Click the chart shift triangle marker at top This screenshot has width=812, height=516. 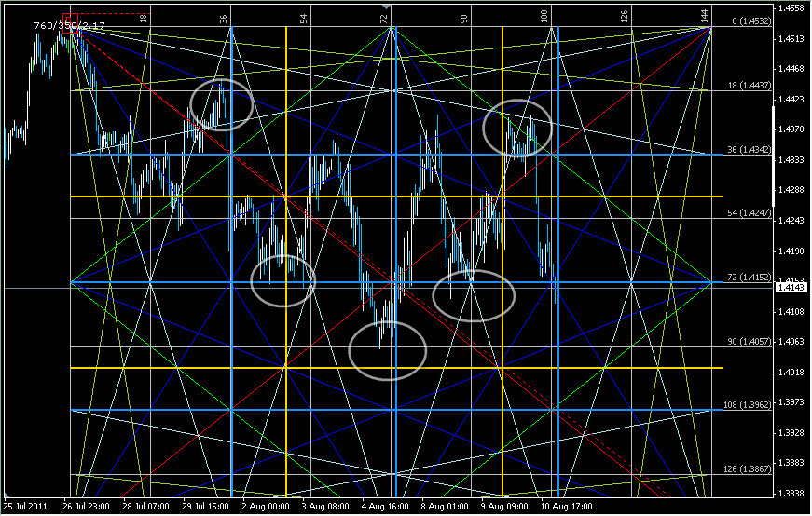click(x=386, y=7)
